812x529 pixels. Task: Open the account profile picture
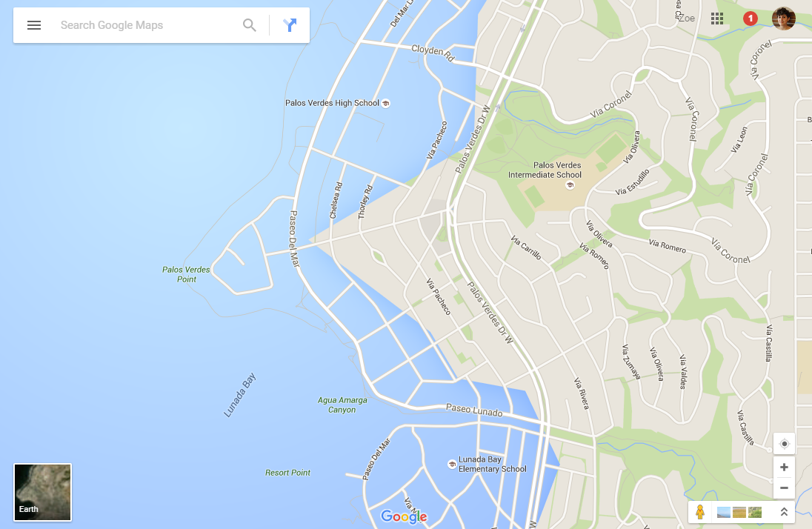click(783, 19)
